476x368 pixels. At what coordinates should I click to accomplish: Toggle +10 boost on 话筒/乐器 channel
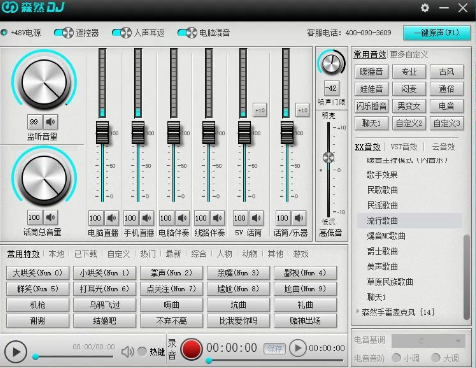click(302, 110)
